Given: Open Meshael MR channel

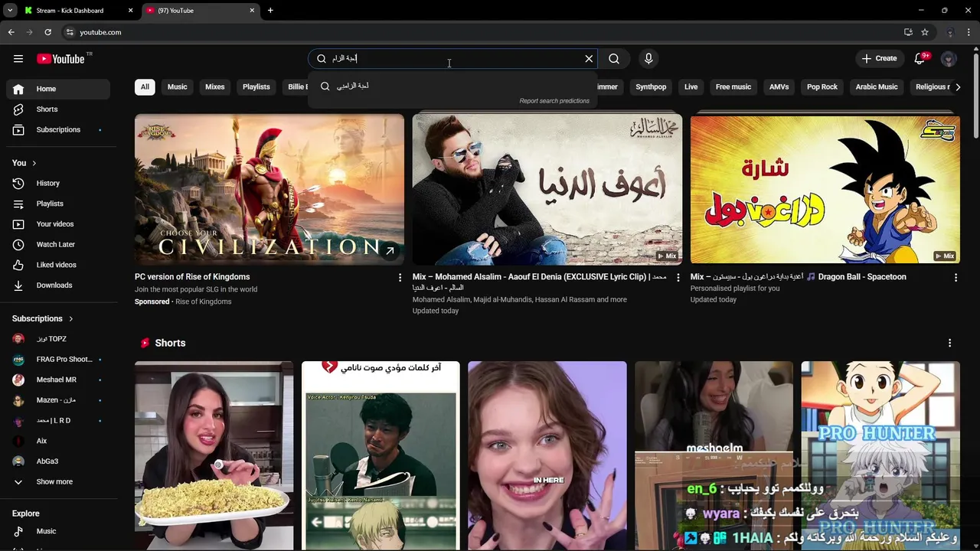Looking at the screenshot, I should (x=58, y=380).
